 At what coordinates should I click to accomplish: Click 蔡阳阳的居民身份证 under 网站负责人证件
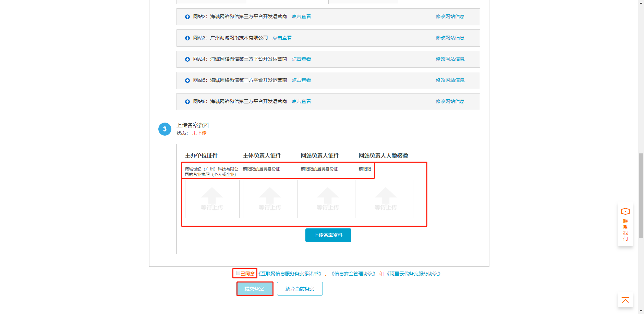(319, 169)
